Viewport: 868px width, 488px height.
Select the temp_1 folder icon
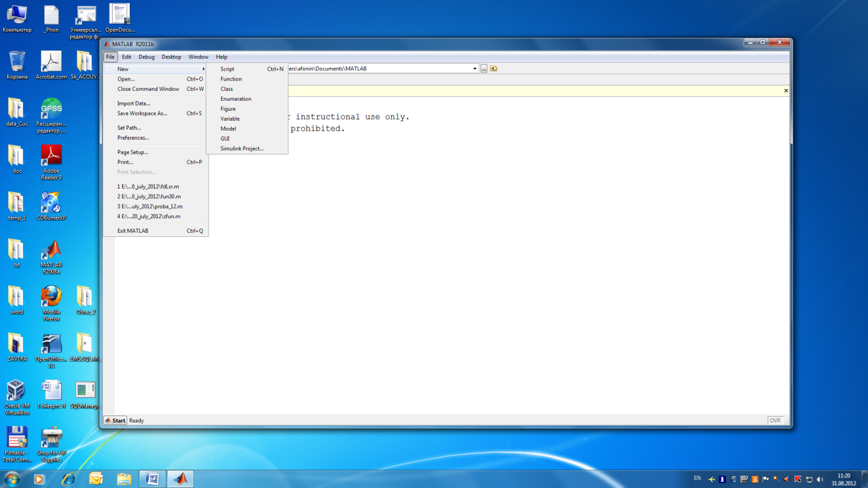coord(17,206)
